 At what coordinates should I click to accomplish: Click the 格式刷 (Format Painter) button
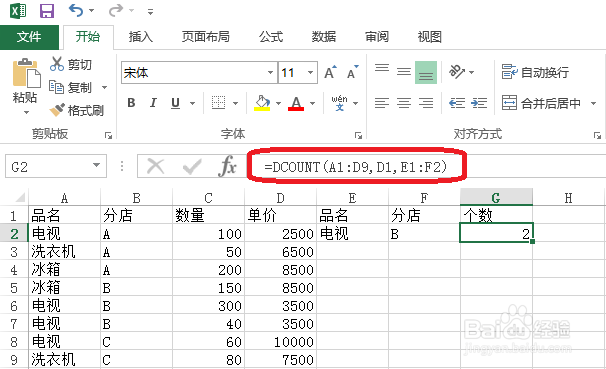77,111
